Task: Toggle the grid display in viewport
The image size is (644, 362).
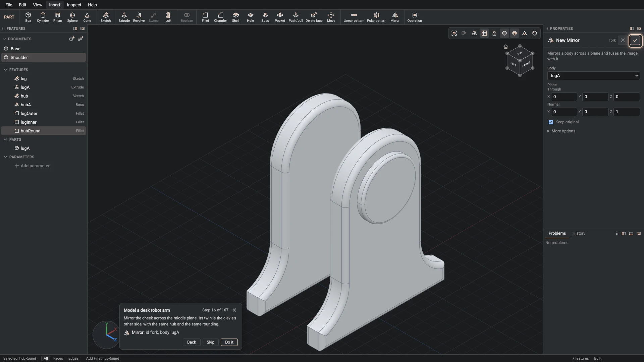Action: click(x=484, y=33)
